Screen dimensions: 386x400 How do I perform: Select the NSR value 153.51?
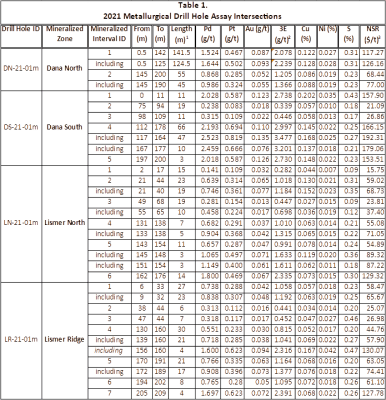pos(373,159)
